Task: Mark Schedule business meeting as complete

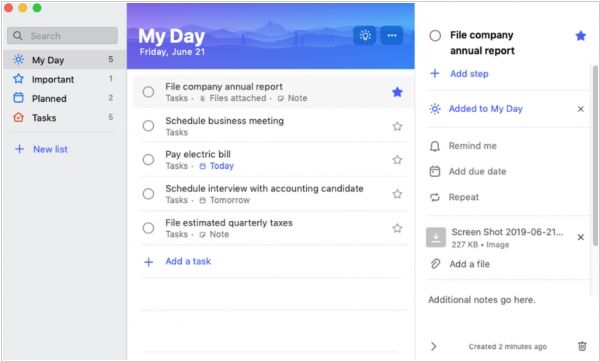Action: [x=148, y=126]
